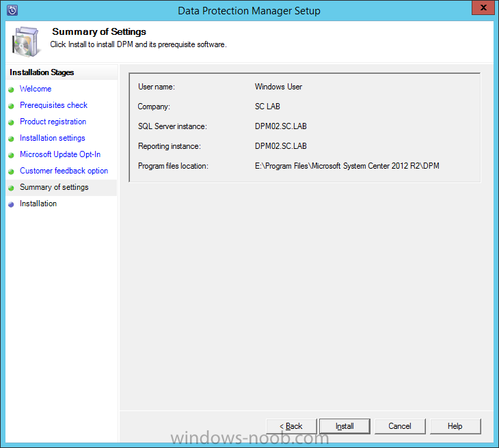This screenshot has width=499, height=448.
Task: Select the Installation stage entry
Action: [x=38, y=204]
